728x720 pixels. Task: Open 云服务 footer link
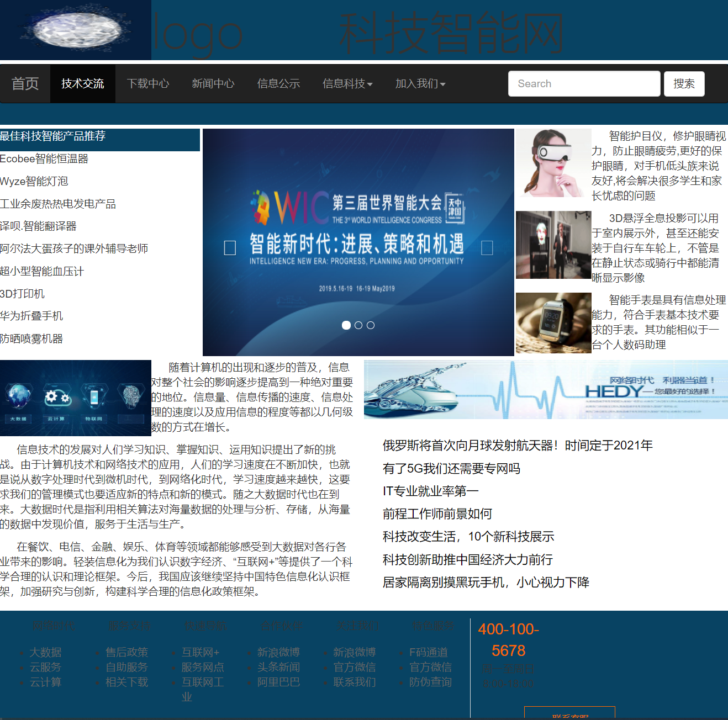click(x=45, y=668)
